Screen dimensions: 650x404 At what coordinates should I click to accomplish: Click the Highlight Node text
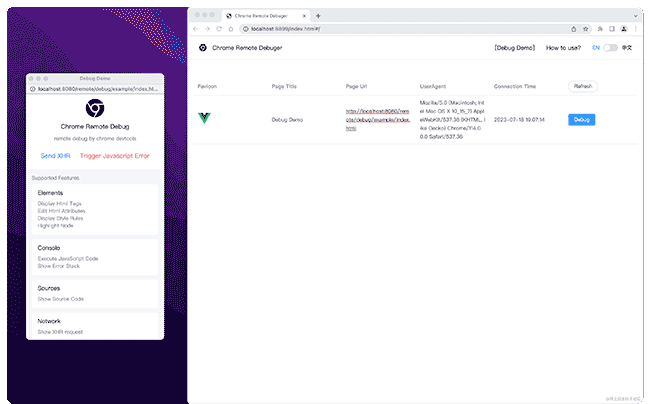55,226
